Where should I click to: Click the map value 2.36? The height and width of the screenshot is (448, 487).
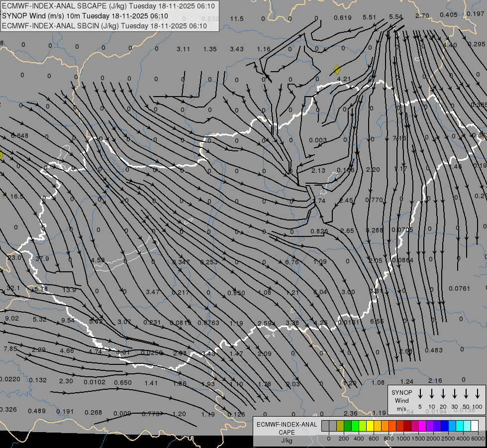pyautogui.click(x=351, y=413)
